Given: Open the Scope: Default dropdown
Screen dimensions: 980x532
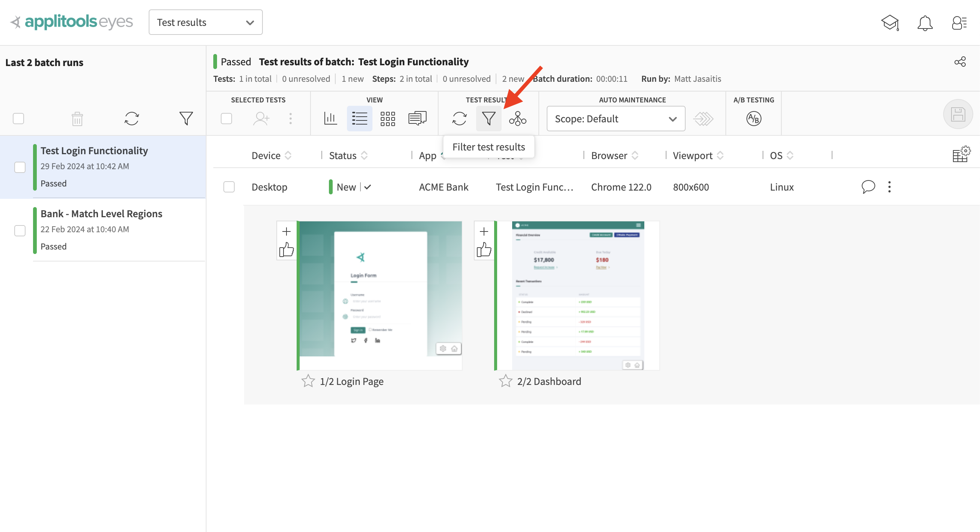Looking at the screenshot, I should click(616, 119).
